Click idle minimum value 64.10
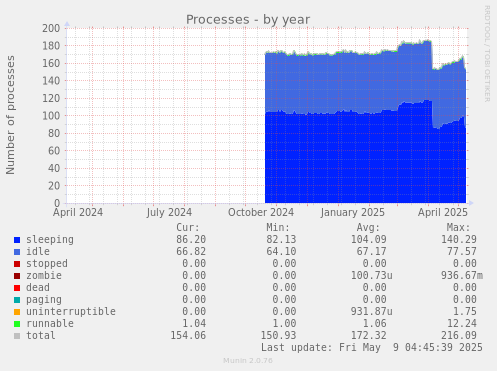497x371 pixels. coord(281,252)
